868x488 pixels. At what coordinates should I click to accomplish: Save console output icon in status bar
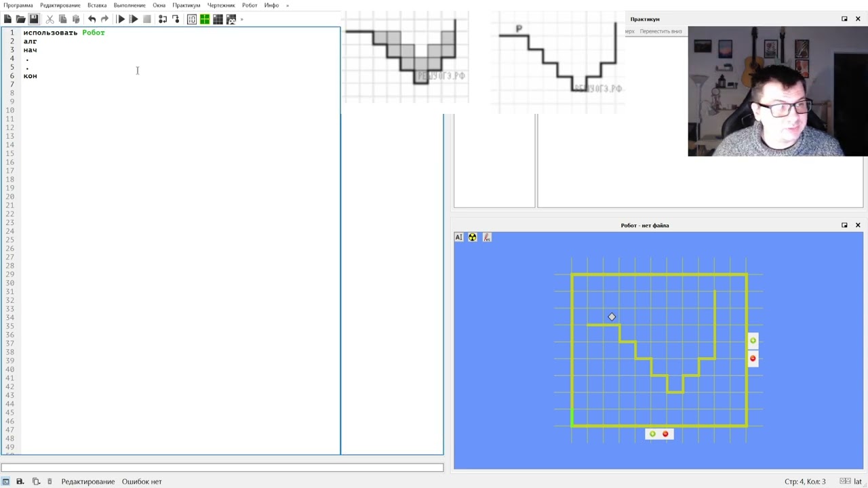point(20,481)
